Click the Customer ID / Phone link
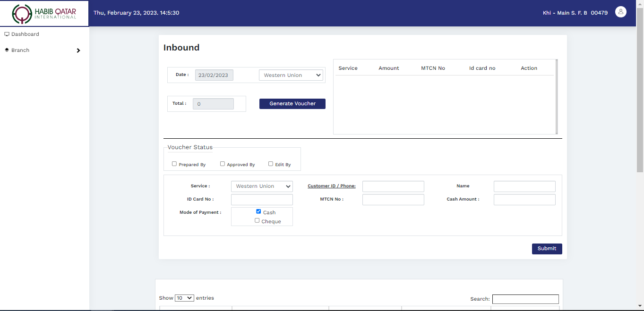Viewport: 644px width, 311px height. click(331, 186)
